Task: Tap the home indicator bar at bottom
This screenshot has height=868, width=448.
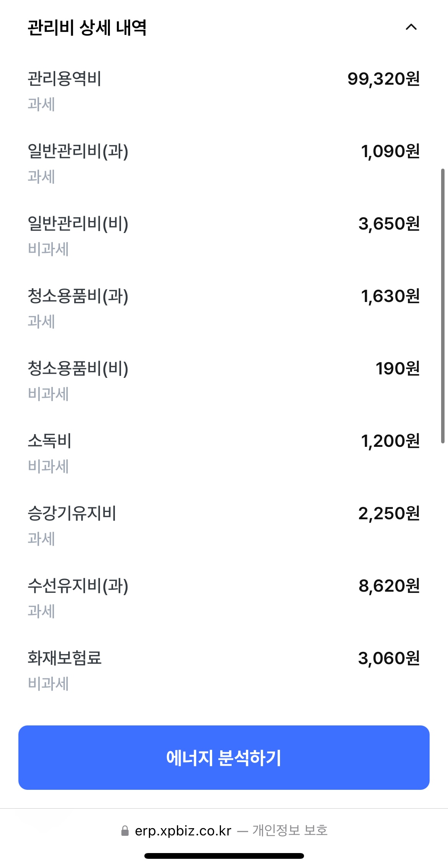Action: (224, 856)
